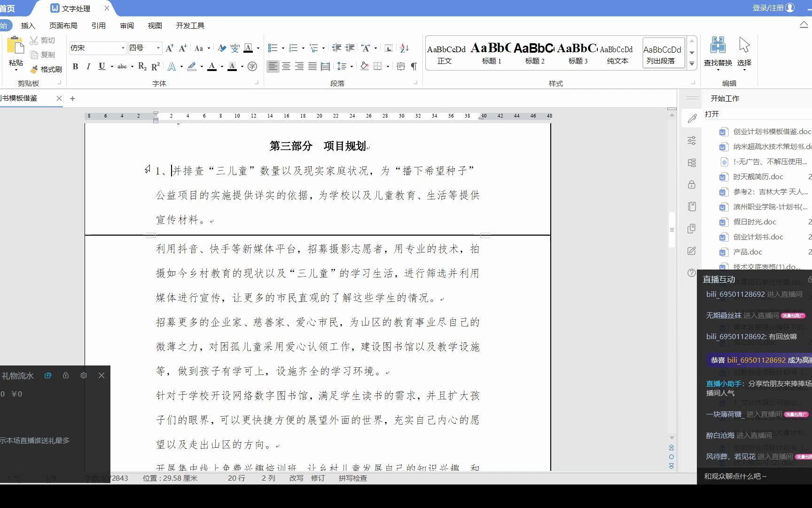Expand the Aa change case dropdown
812x508 pixels.
[209, 48]
